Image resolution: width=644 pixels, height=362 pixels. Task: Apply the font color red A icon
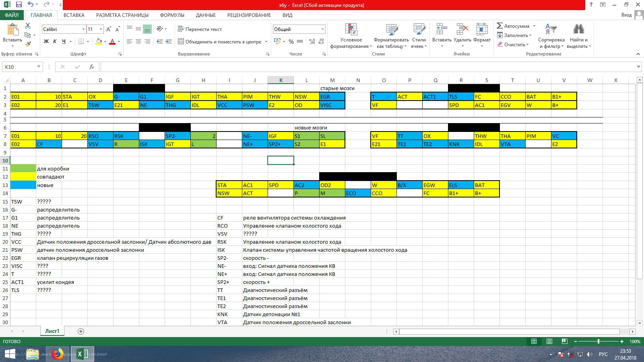[112, 41]
